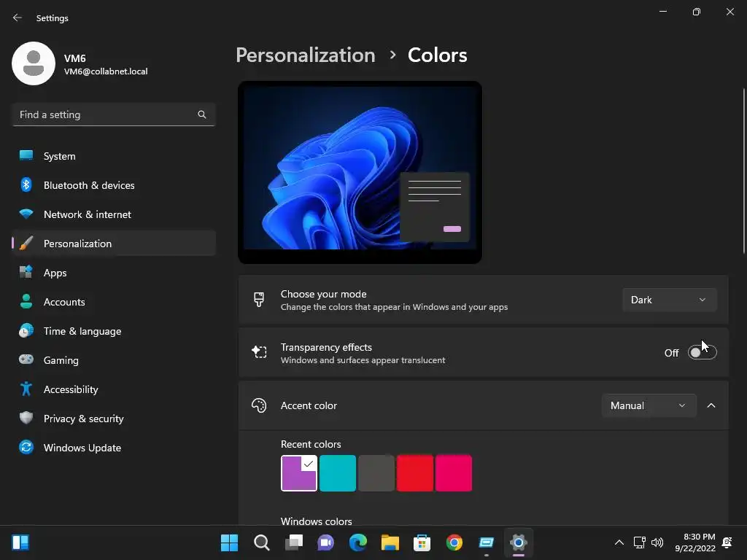Open the 8:30 PM clock and date
The image size is (747, 560).
[695, 542]
